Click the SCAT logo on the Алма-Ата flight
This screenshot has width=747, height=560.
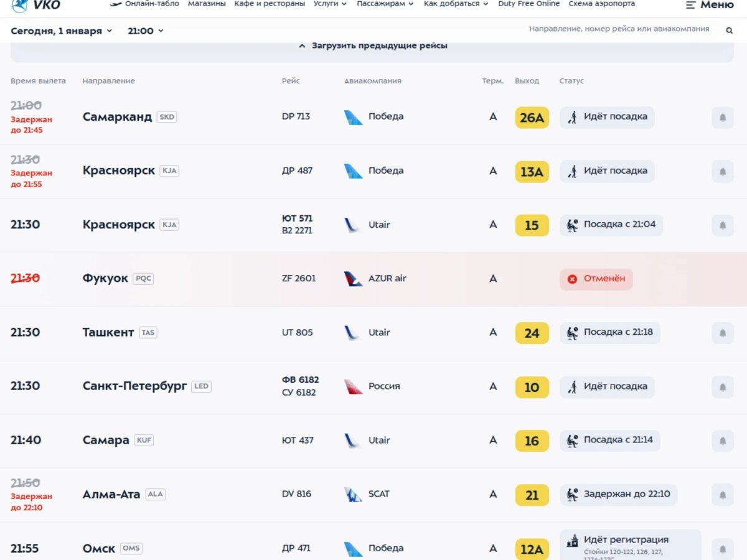[x=354, y=493]
